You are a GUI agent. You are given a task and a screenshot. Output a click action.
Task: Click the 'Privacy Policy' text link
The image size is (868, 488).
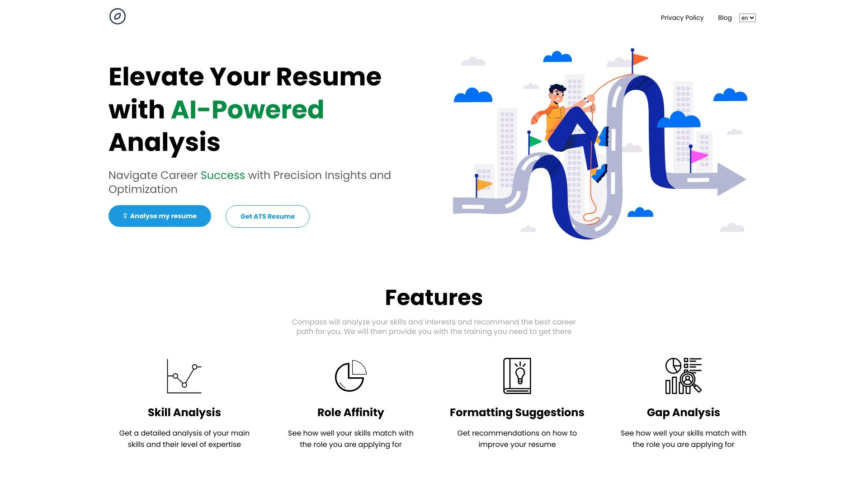pos(682,17)
